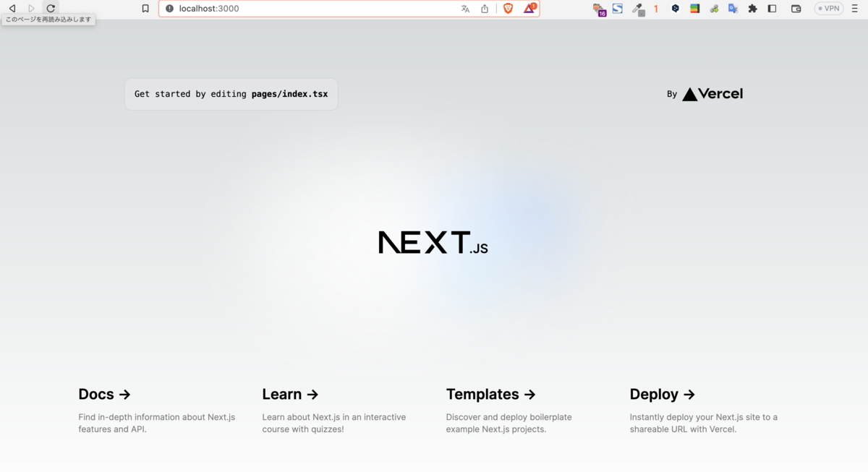Navigate back with the back arrow

coord(12,8)
